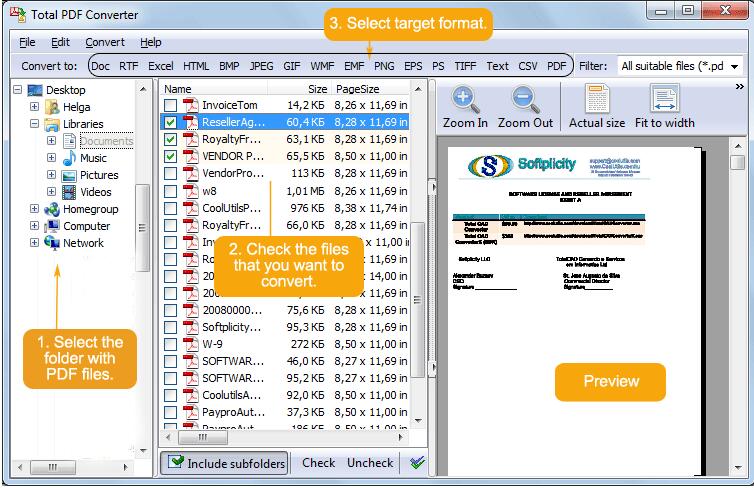Click the PDF icon of W-9
This screenshot has height=488, width=754.
tap(191, 344)
